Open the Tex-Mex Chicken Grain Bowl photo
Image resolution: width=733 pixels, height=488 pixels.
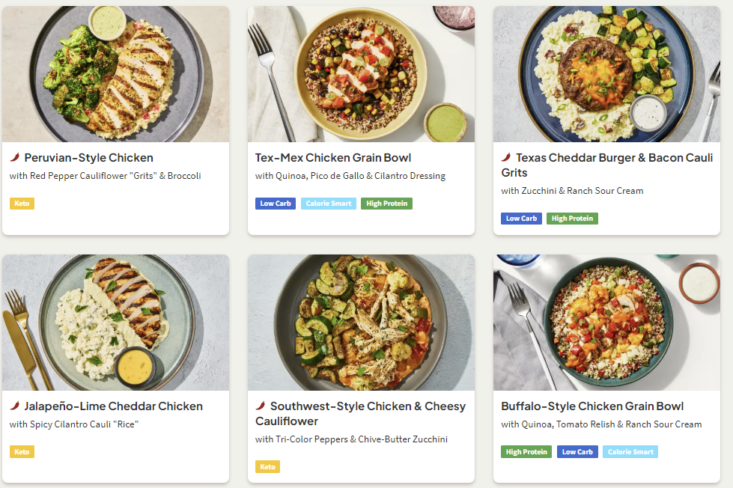click(x=361, y=74)
